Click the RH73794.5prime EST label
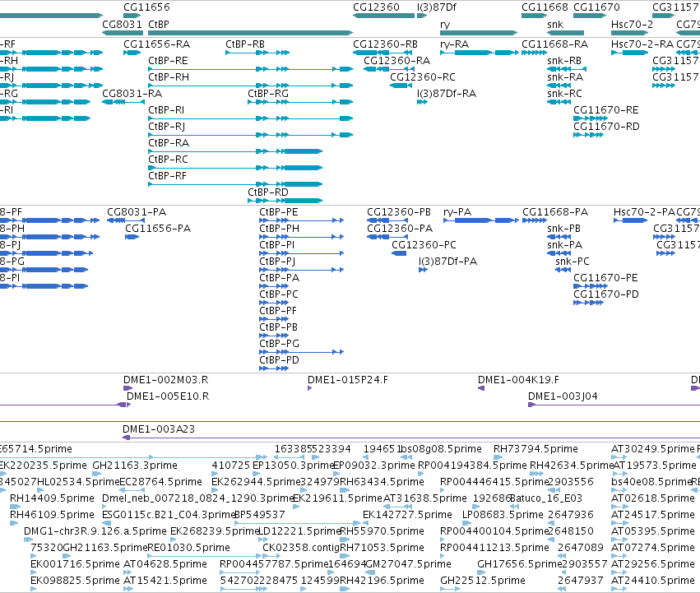 [x=535, y=449]
